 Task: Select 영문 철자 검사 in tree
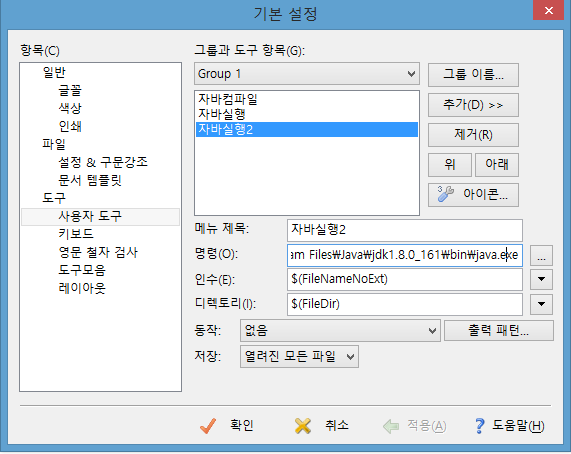98,252
